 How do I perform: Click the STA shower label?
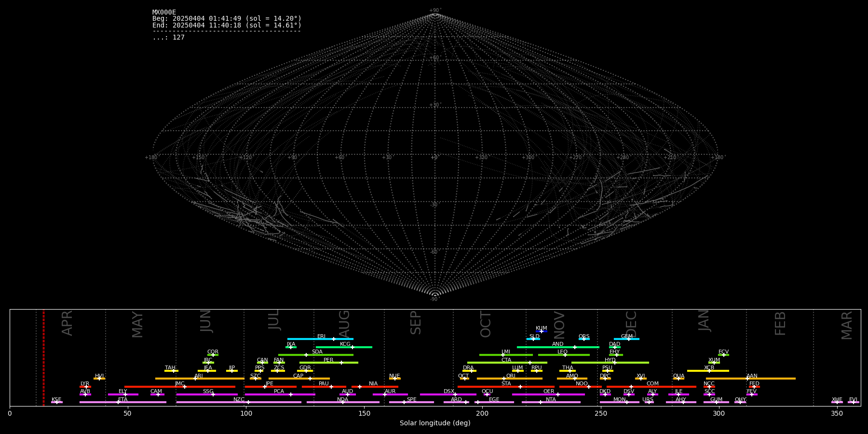tap(506, 384)
